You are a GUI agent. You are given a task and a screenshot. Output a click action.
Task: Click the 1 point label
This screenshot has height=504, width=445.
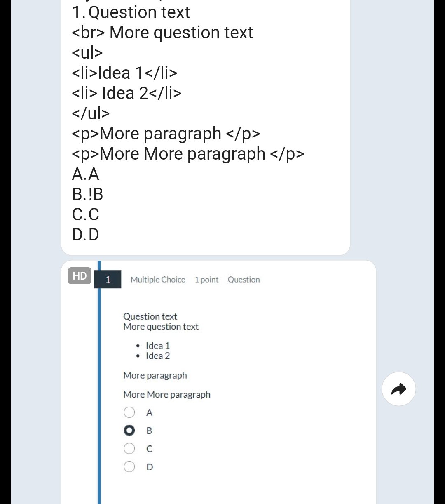click(x=206, y=279)
